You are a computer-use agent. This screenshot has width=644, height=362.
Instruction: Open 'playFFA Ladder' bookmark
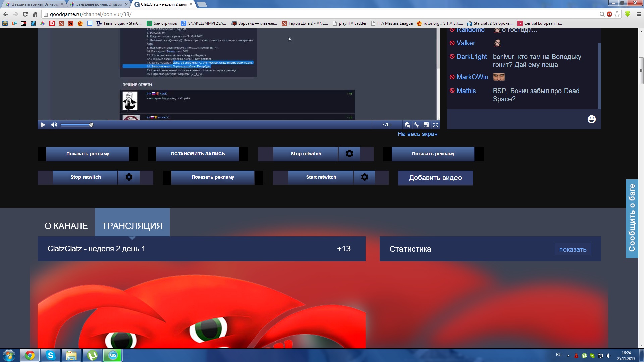[x=350, y=23]
